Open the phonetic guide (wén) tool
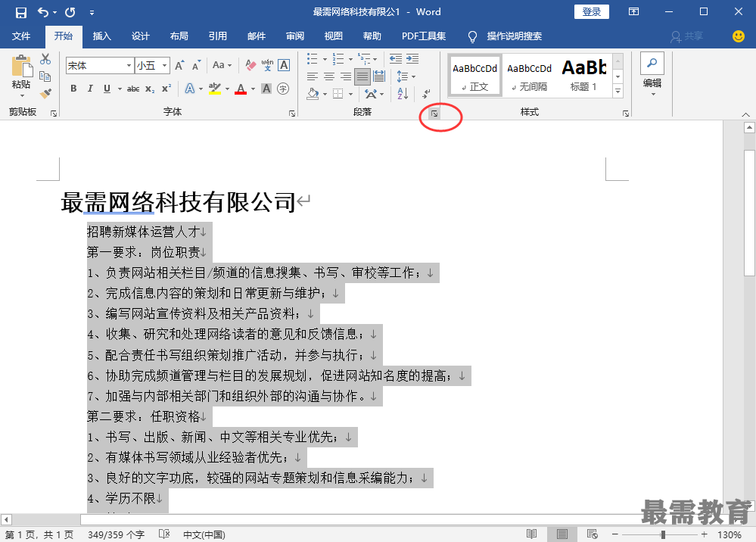The width and height of the screenshot is (756, 542). click(x=267, y=65)
